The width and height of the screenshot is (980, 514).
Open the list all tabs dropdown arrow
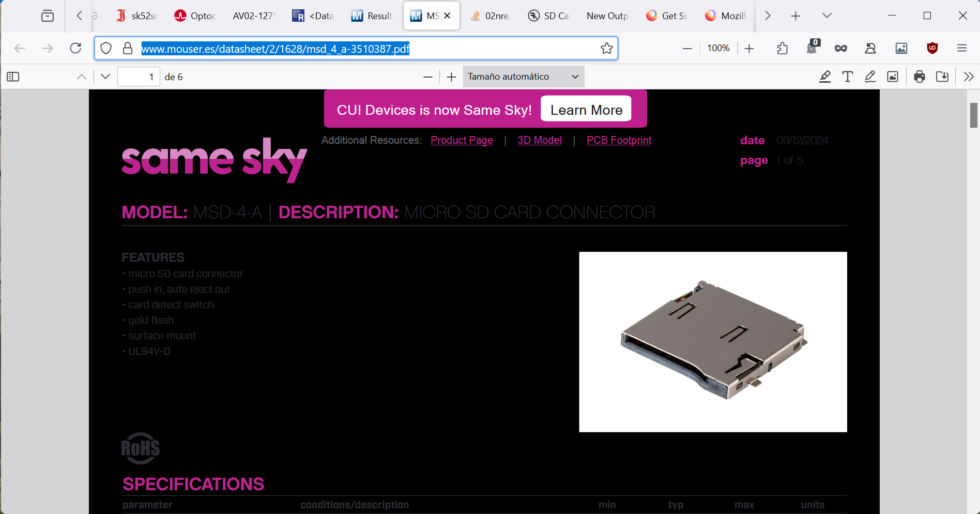827,16
